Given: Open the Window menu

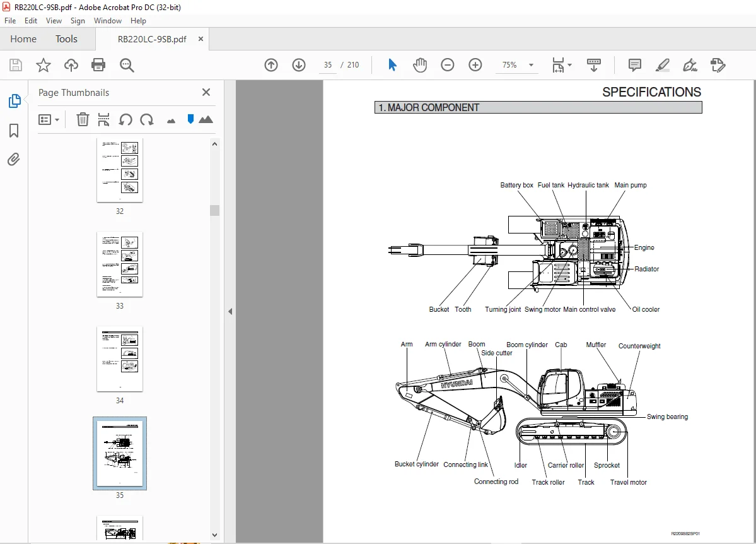Looking at the screenshot, I should pyautogui.click(x=108, y=21).
